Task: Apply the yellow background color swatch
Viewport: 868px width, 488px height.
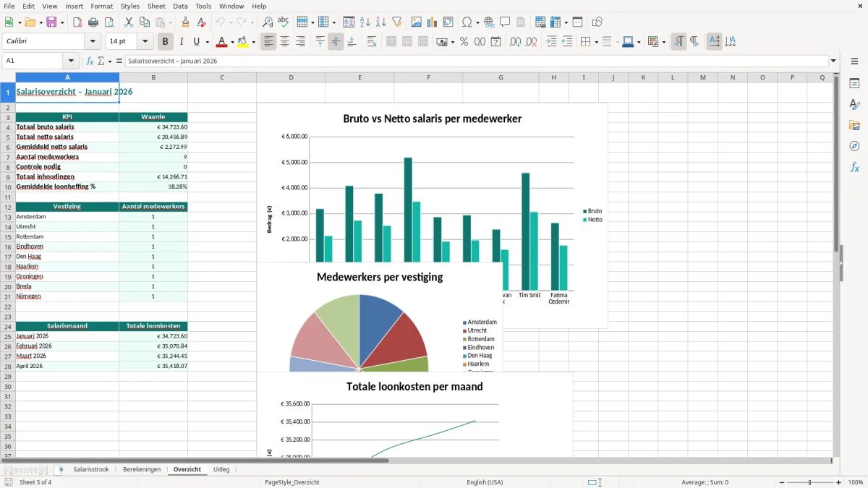Action: [x=242, y=42]
